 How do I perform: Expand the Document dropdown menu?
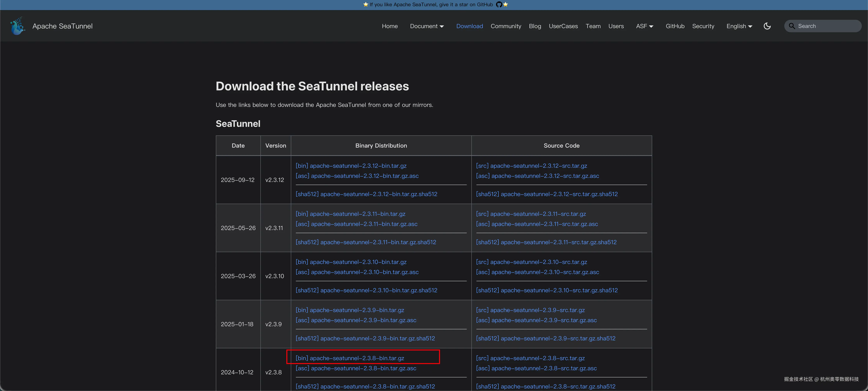[x=427, y=26]
